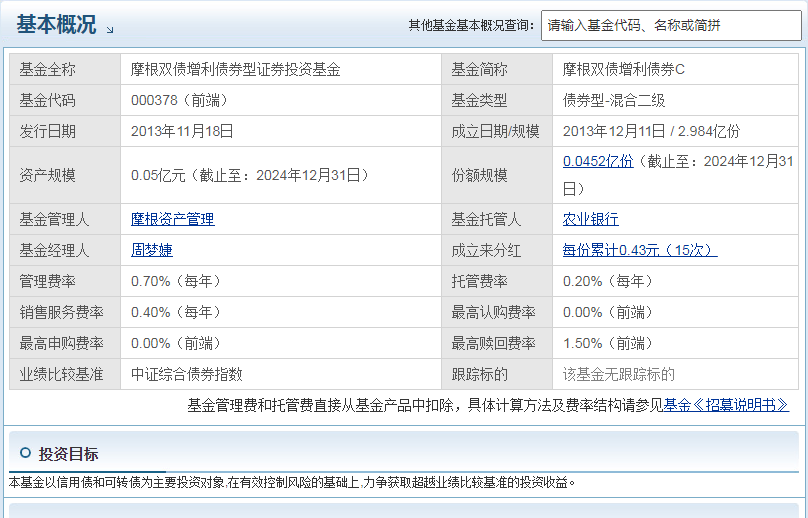Screen dimensions: 808x518
Task: Select 2013年12月11日 / 2.984亿份 value
Action: (x=651, y=131)
